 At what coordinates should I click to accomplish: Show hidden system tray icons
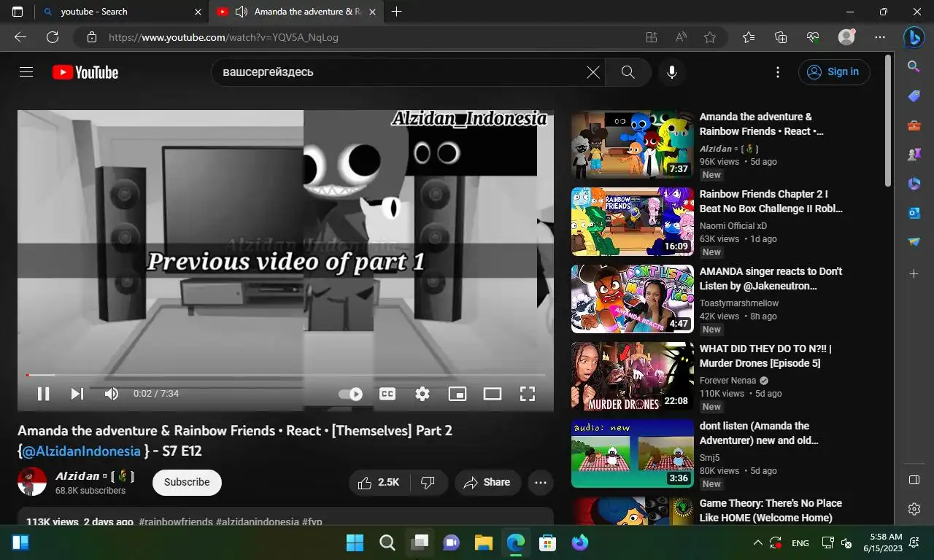point(757,542)
